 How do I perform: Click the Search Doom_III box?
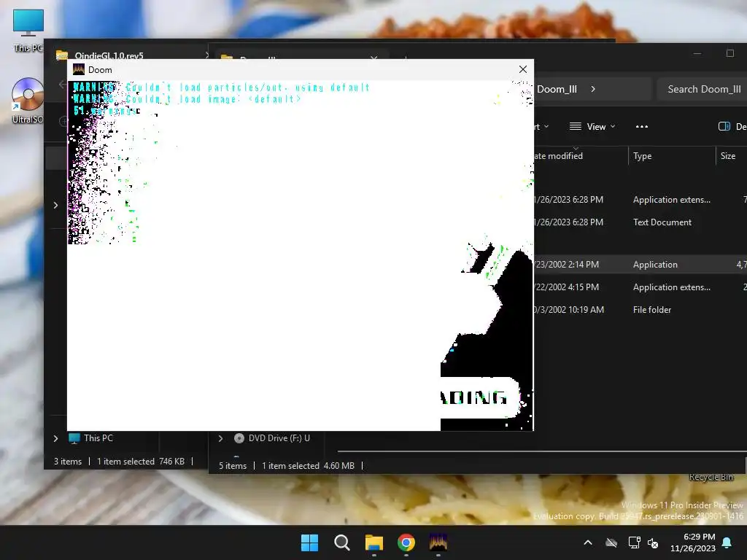703,89
